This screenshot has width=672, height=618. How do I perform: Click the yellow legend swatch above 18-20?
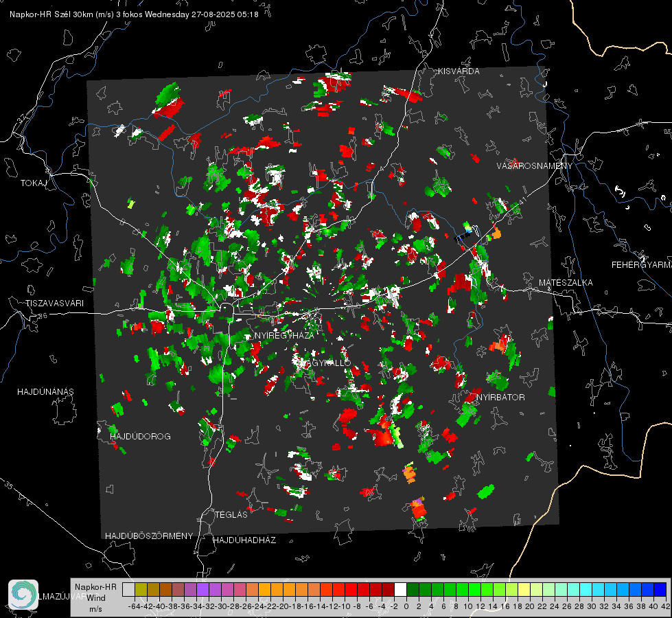click(524, 589)
